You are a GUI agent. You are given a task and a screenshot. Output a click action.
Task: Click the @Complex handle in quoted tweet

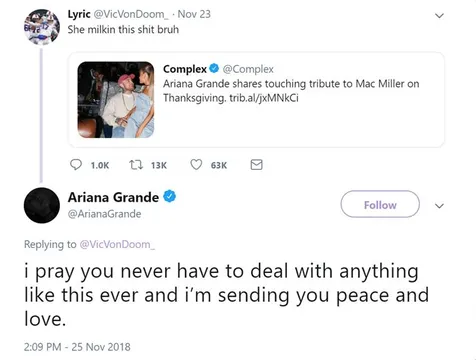pyautogui.click(x=248, y=69)
